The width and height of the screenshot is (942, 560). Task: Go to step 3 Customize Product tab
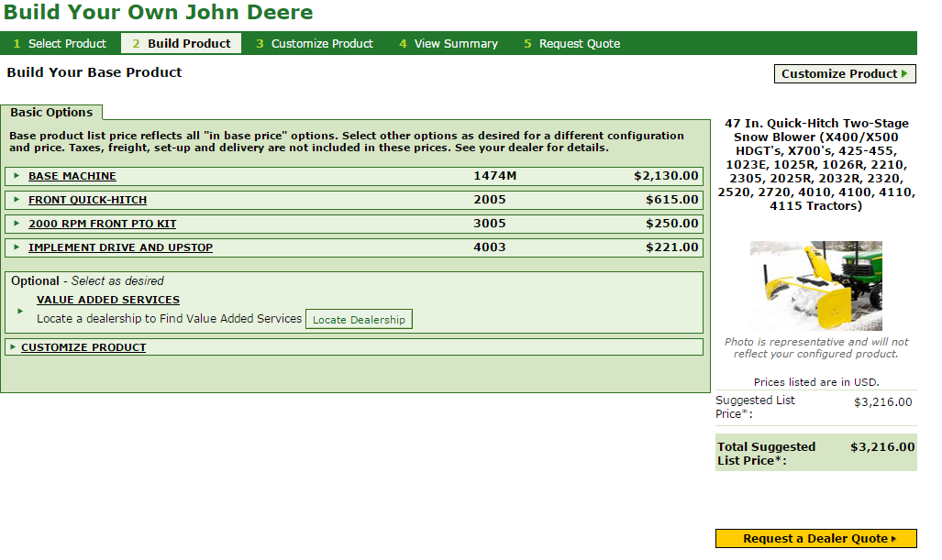[x=315, y=44]
